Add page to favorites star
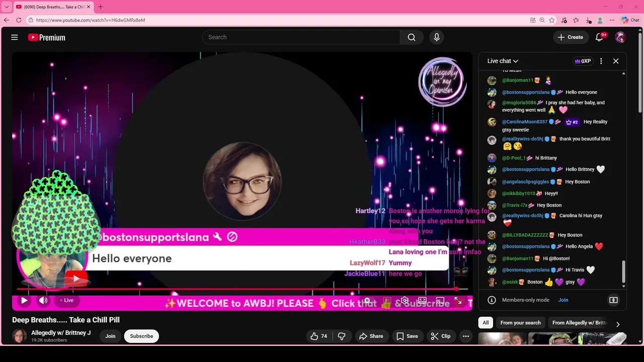 [x=552, y=20]
